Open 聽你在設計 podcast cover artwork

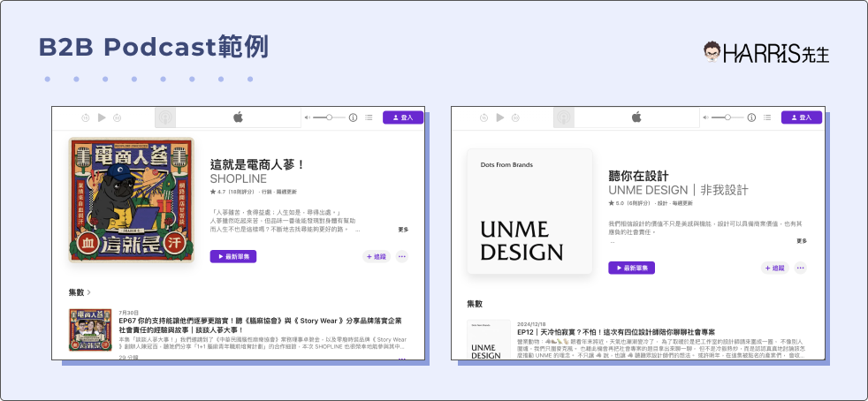tap(529, 211)
